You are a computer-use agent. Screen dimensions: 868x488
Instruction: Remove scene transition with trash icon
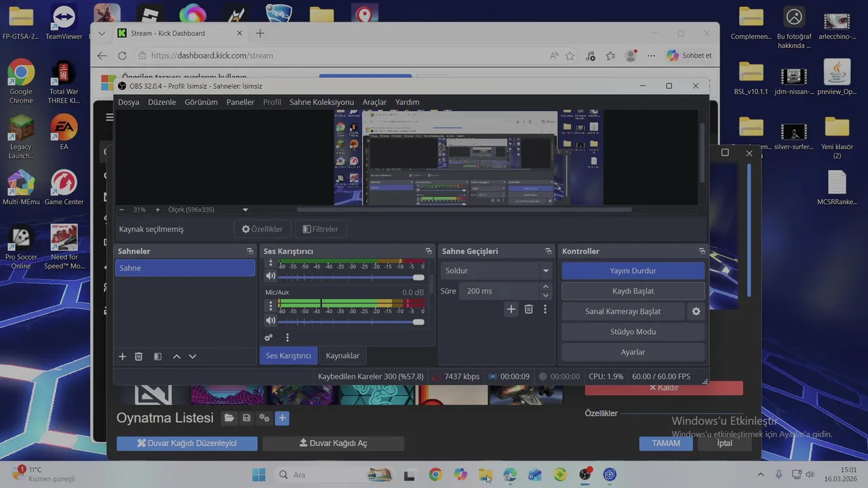pyautogui.click(x=529, y=309)
